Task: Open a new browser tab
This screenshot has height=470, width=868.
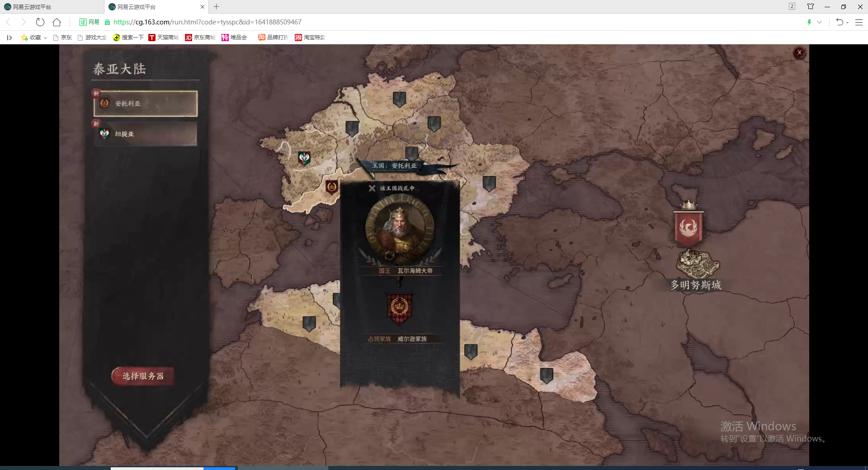Action: 217,7
